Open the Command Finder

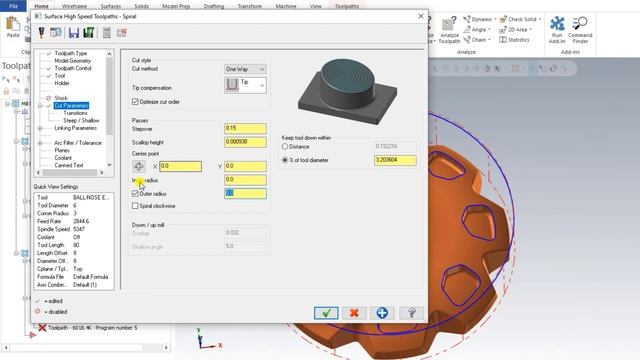(x=580, y=29)
